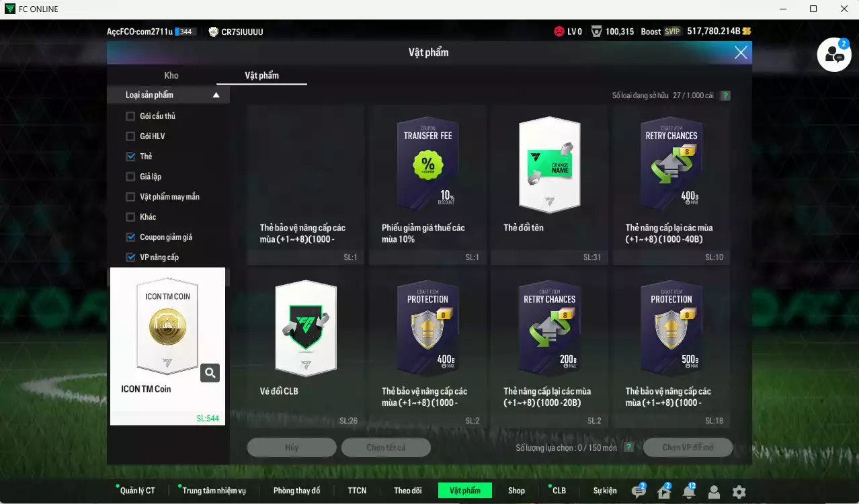Open the chat bubble icon in bottom bar
This screenshot has height=504, width=859.
pos(639,491)
